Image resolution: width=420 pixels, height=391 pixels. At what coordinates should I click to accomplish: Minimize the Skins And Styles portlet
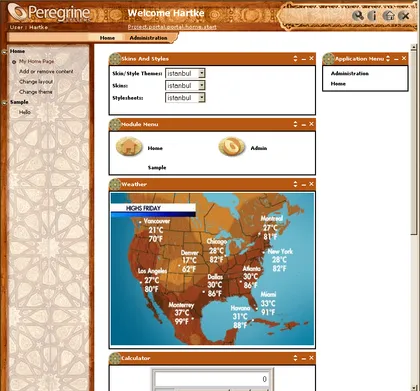point(304,59)
